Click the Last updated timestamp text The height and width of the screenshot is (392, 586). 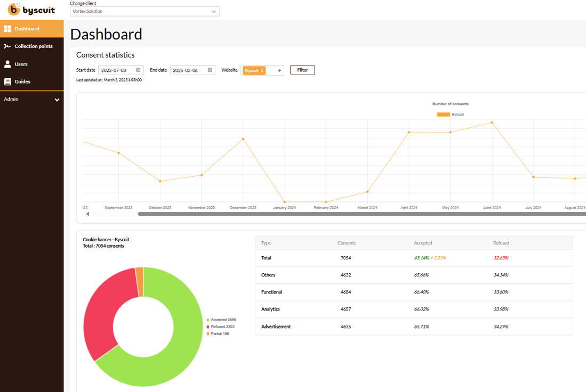point(109,80)
